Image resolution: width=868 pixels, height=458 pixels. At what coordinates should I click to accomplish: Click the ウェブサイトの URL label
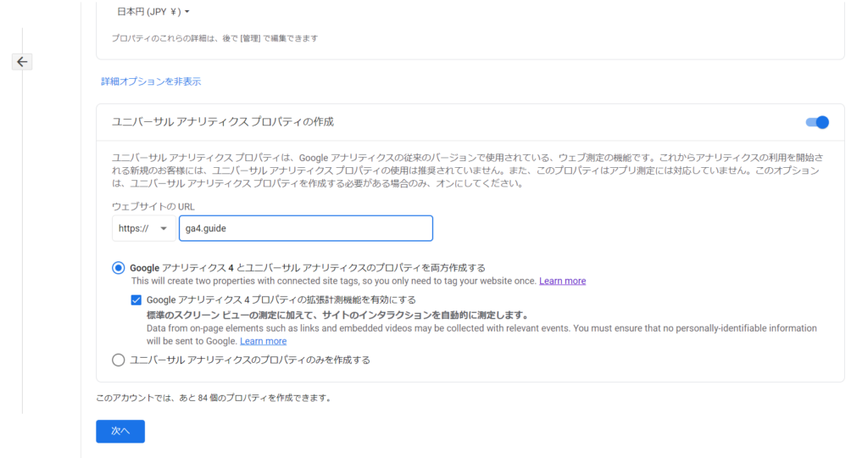tap(153, 207)
